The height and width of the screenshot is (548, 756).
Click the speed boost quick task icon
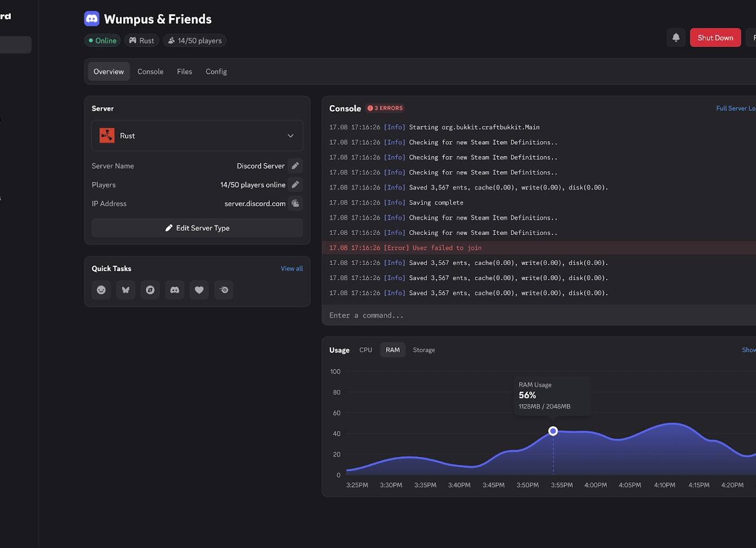pos(224,290)
